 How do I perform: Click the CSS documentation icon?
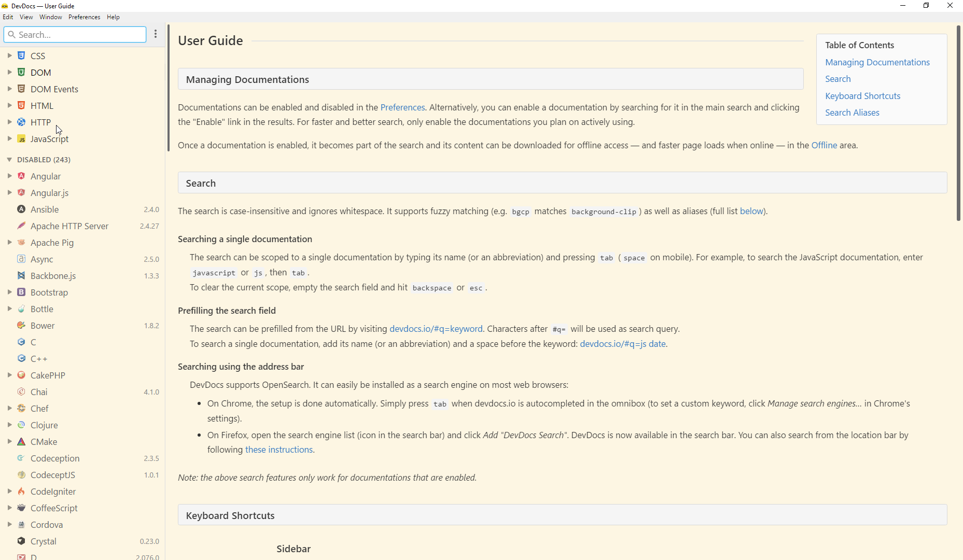click(21, 55)
